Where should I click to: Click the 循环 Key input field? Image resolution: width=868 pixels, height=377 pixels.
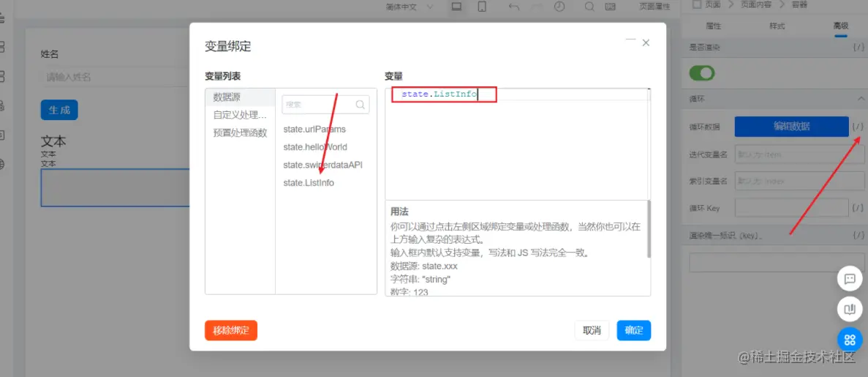pyautogui.click(x=792, y=208)
